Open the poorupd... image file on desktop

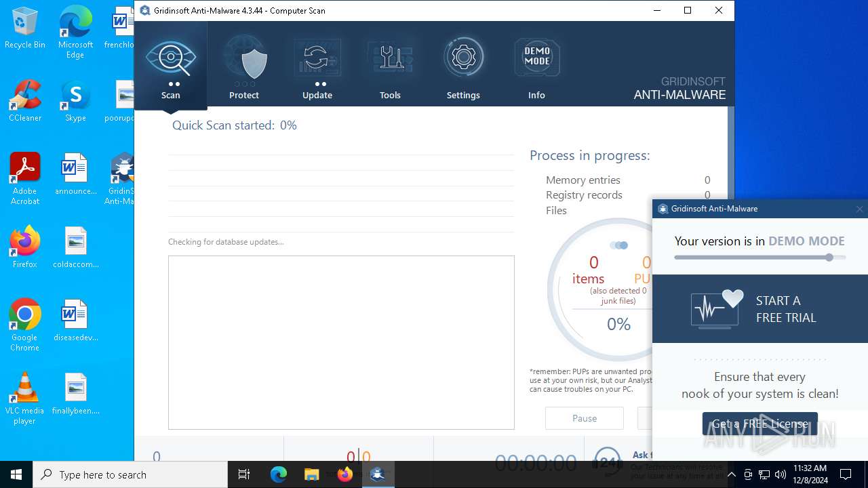click(121, 101)
